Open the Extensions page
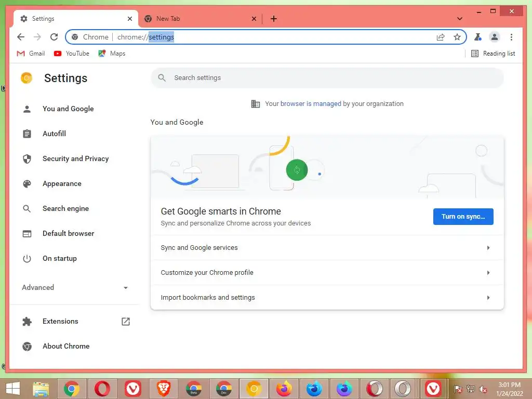532x399 pixels. (60, 321)
